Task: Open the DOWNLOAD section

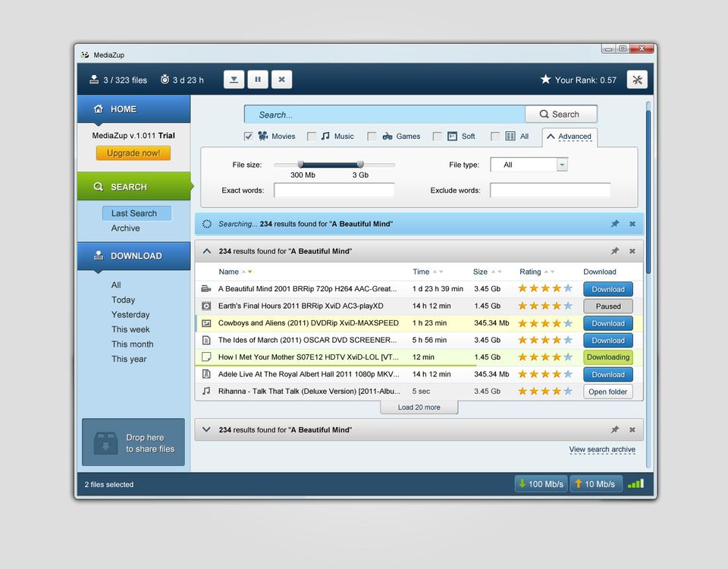Action: click(133, 256)
